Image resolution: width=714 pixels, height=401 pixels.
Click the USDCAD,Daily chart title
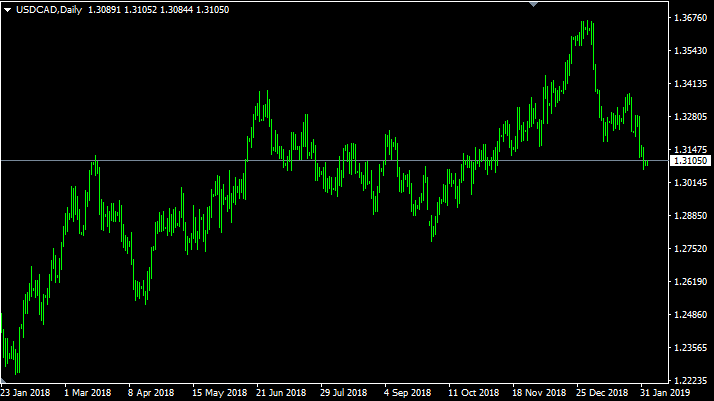click(x=49, y=10)
